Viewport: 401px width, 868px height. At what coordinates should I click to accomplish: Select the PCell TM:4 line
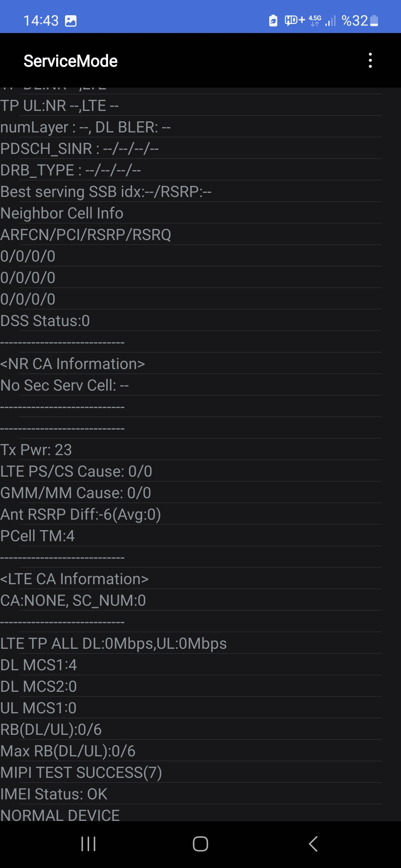191,536
